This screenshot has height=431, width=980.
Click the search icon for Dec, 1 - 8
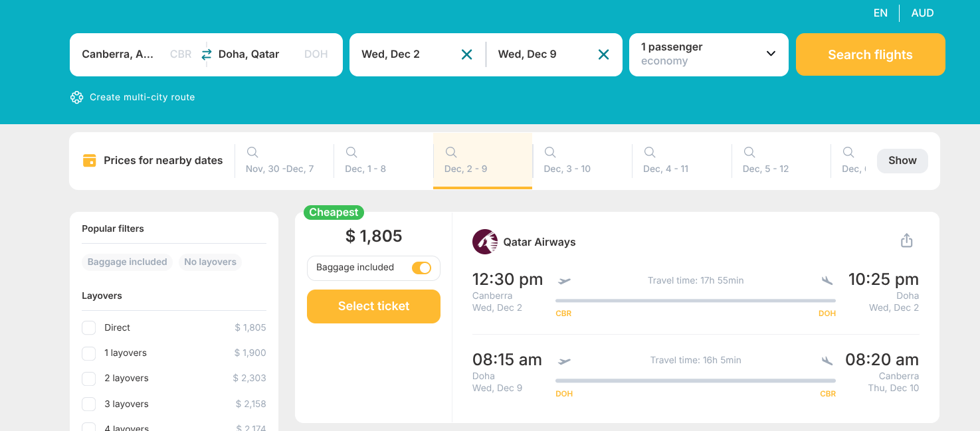[351, 152]
